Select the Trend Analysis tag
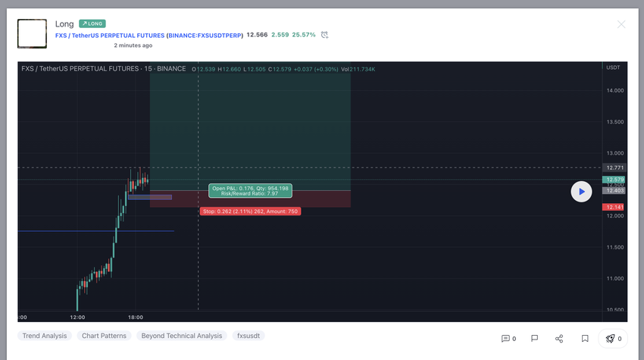 point(45,336)
